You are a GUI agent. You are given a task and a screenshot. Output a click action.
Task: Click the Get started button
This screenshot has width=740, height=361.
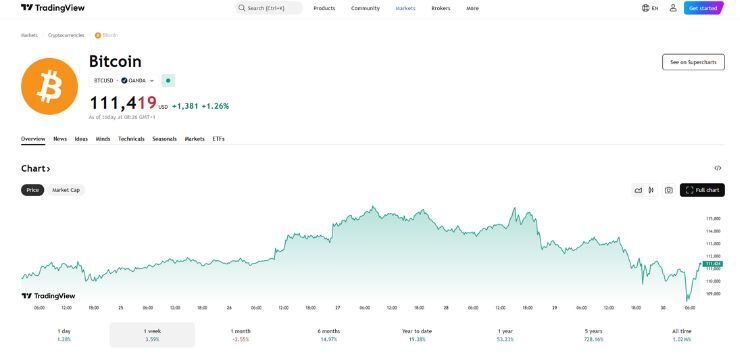(703, 8)
